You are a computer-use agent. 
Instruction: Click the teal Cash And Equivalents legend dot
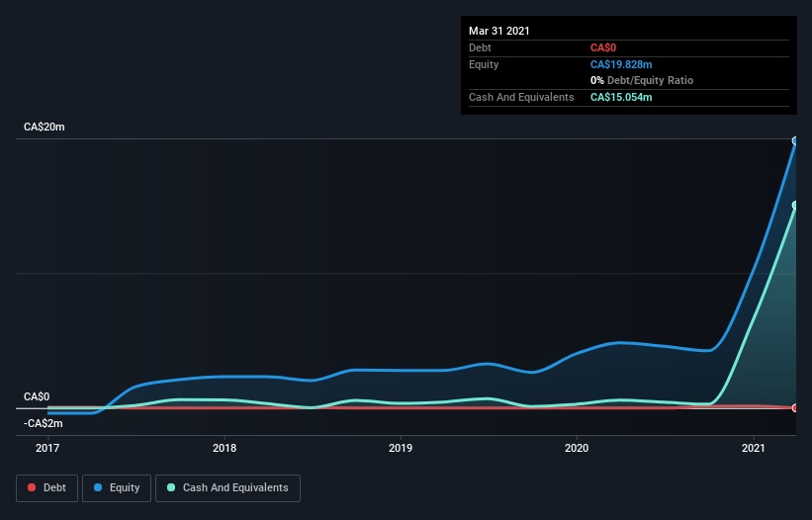click(x=171, y=487)
